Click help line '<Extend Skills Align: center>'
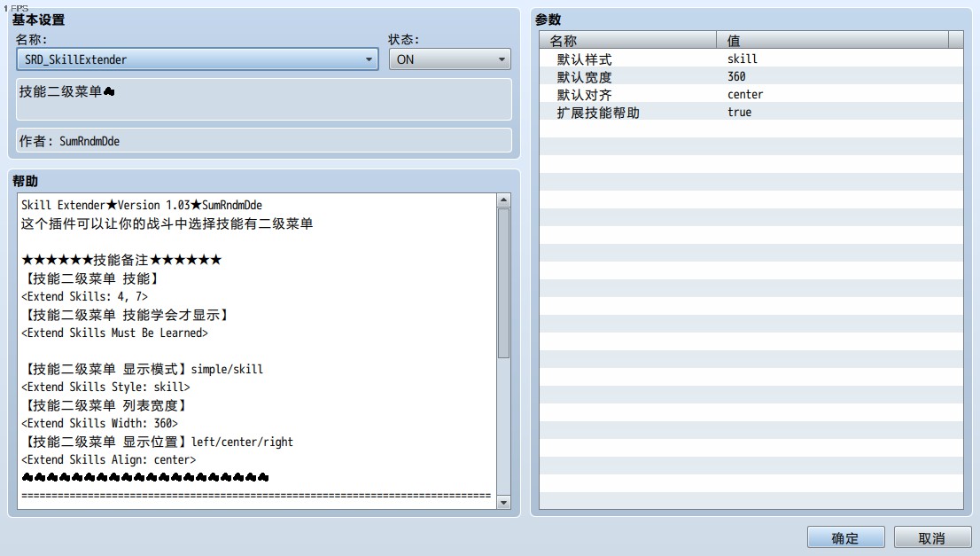 click(109, 459)
